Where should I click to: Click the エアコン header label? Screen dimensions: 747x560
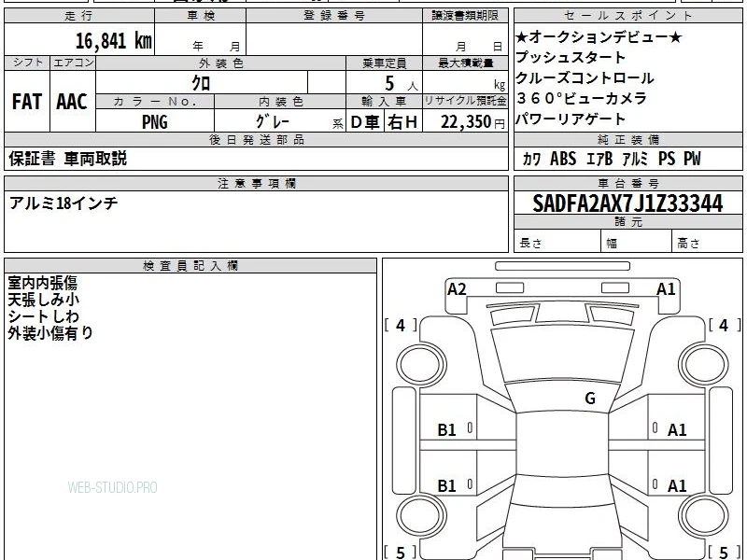coord(73,63)
